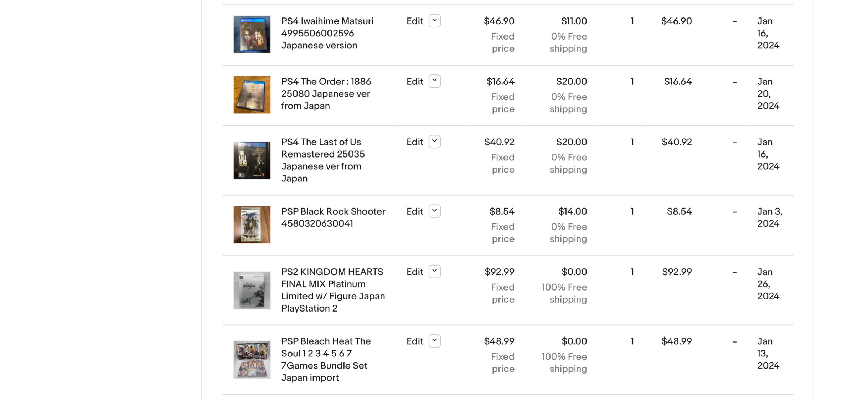The height and width of the screenshot is (401, 868).
Task: Open PSP Black Rock Shooter thumbnail
Action: [252, 225]
